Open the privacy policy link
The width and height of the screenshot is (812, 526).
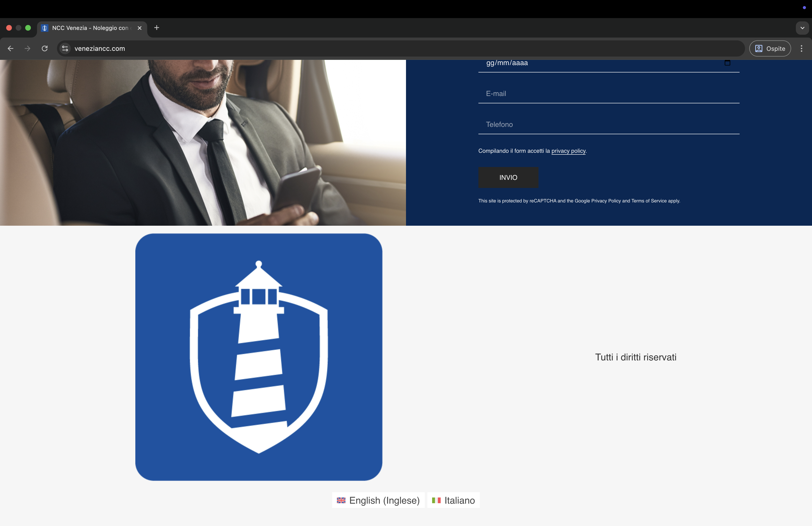568,151
